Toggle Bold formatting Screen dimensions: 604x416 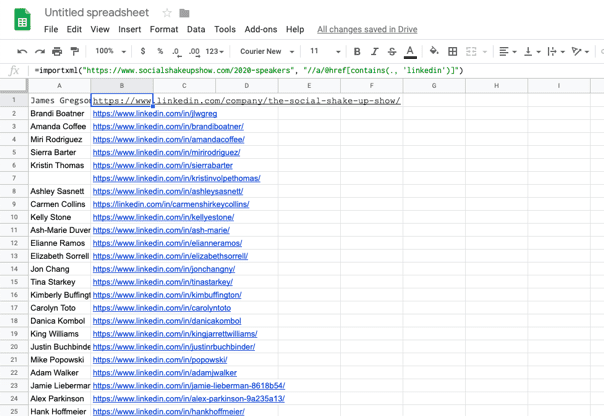(357, 51)
